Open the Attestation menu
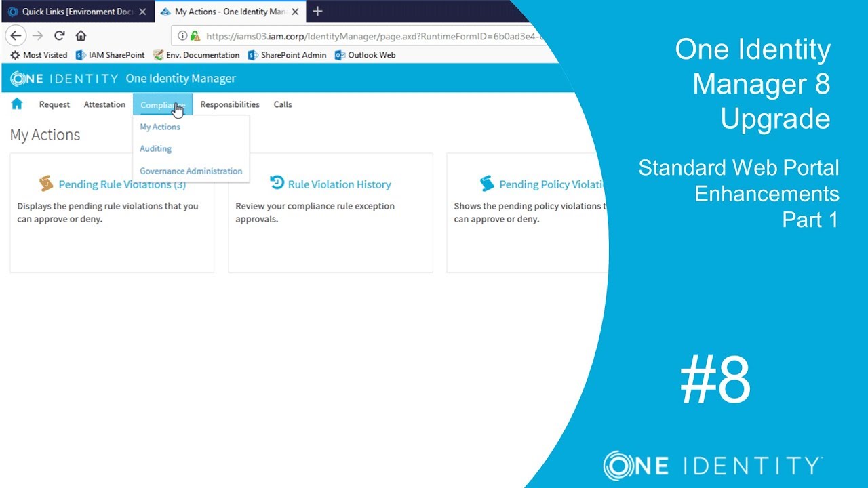This screenshot has height=488, width=868. pyautogui.click(x=104, y=104)
